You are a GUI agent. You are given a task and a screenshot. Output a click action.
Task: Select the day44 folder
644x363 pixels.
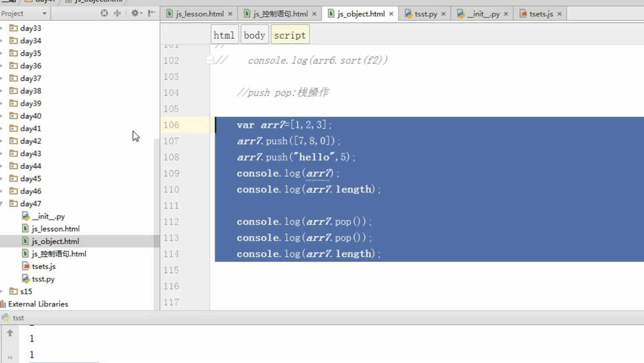[x=30, y=166]
